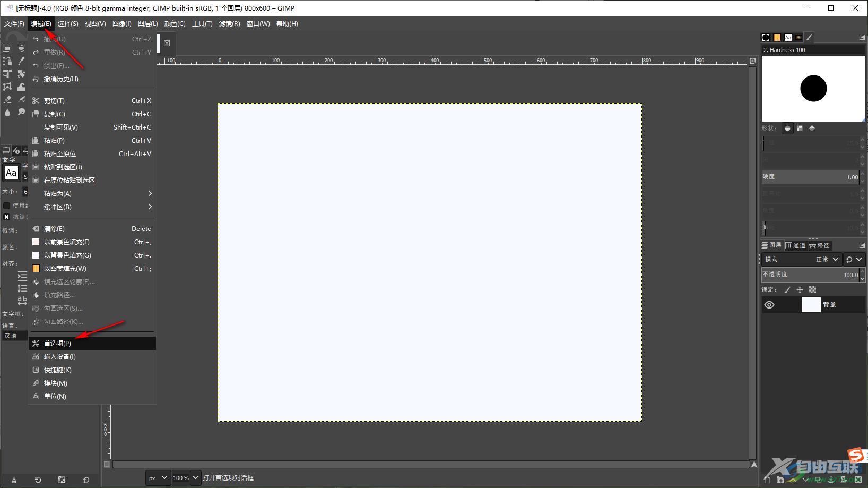The height and width of the screenshot is (488, 868).
Task: Hide the 背景 layer with eye icon
Action: coord(769,305)
